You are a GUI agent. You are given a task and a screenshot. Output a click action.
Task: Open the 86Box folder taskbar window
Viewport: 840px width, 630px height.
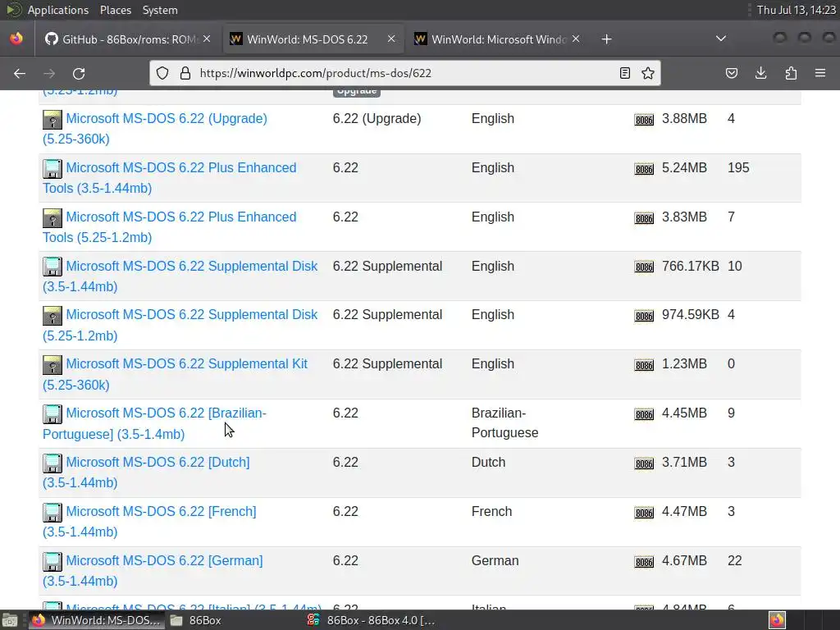click(195, 620)
